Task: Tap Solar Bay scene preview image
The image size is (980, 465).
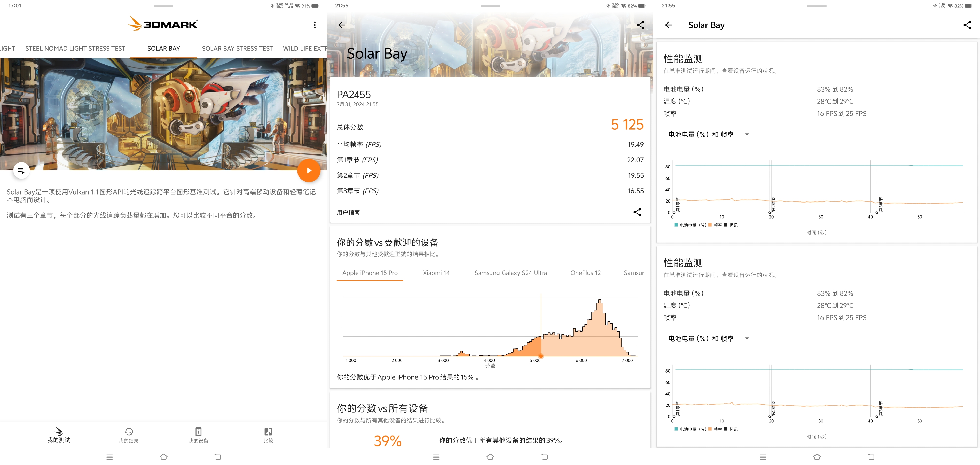Action: click(163, 114)
